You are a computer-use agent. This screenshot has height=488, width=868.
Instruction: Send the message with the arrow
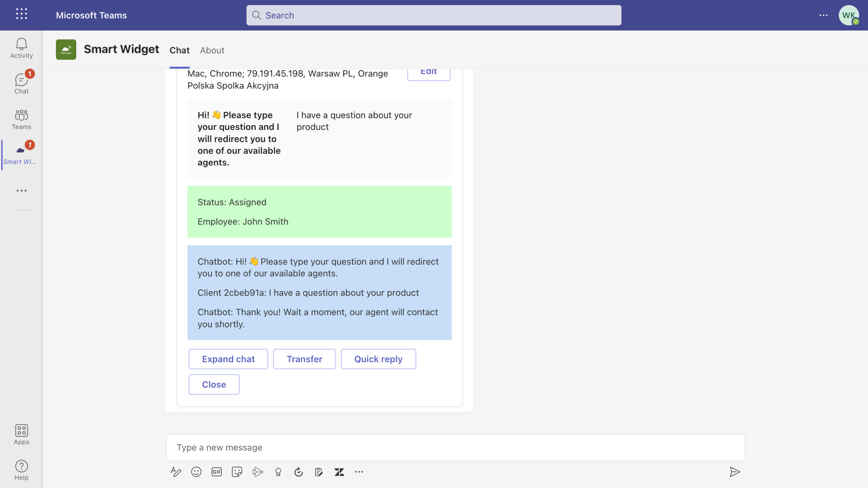tap(735, 472)
